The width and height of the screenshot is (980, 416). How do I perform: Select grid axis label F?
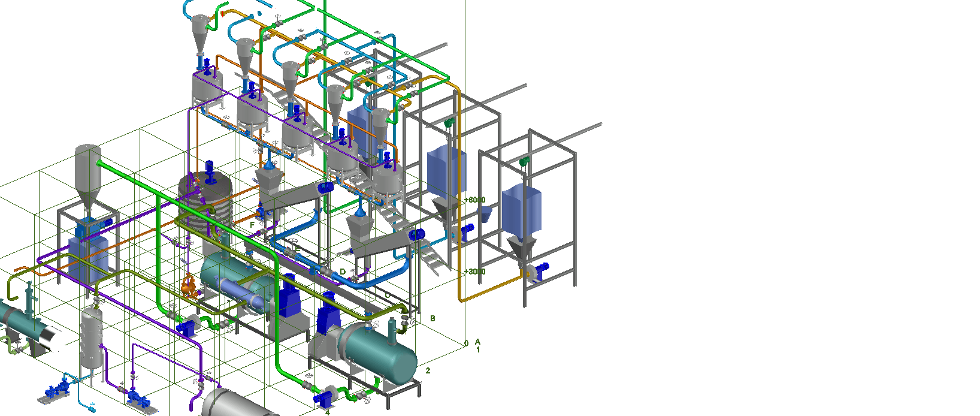click(252, 225)
